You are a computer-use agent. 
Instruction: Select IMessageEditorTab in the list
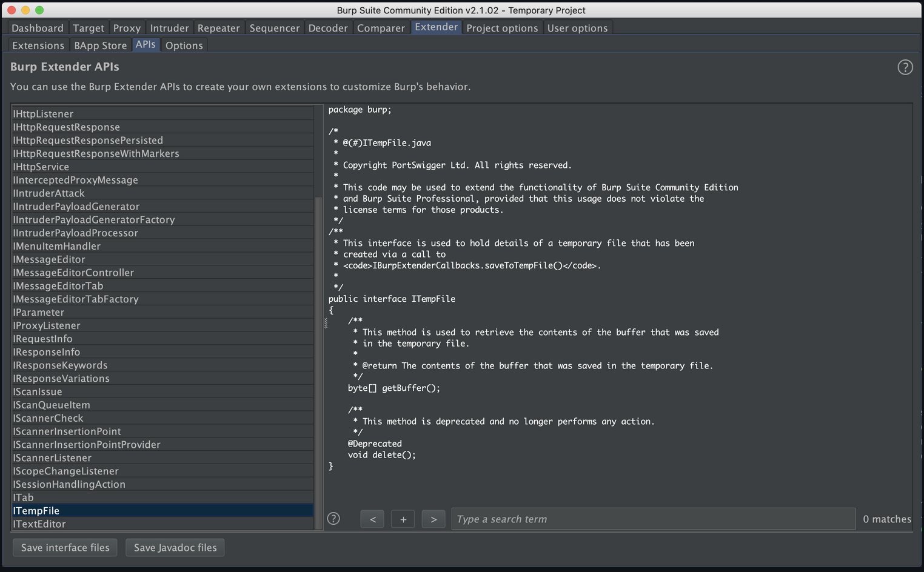162,286
